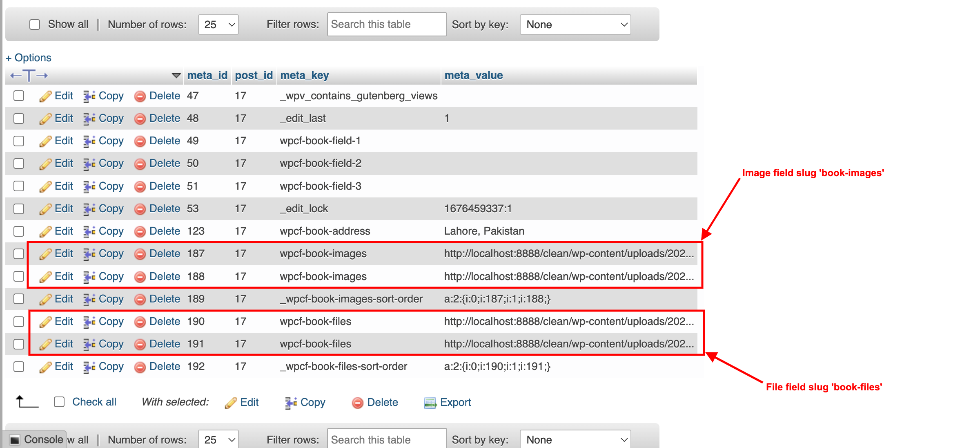
Task: Click the key '_wpv_contains_gutenberg_views'
Action: [x=359, y=96]
